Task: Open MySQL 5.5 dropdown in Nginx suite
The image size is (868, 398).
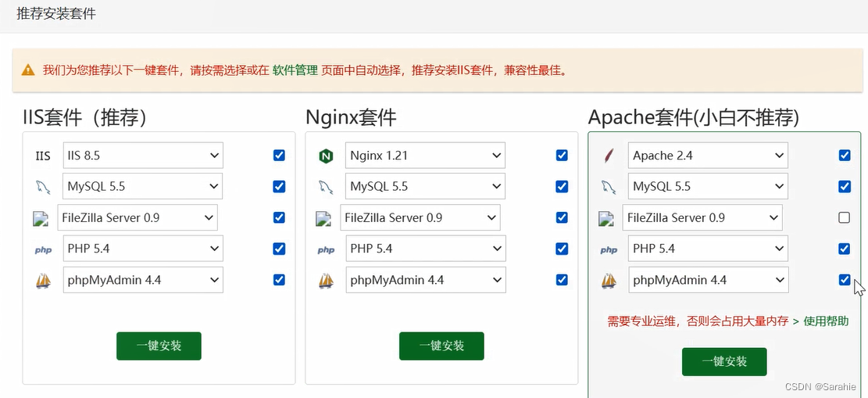Action: click(x=426, y=186)
